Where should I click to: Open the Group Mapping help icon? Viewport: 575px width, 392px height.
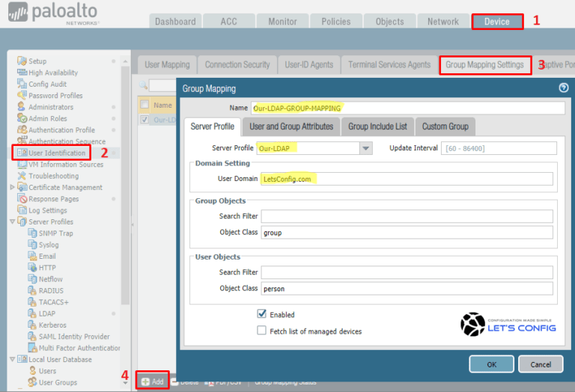(x=563, y=88)
